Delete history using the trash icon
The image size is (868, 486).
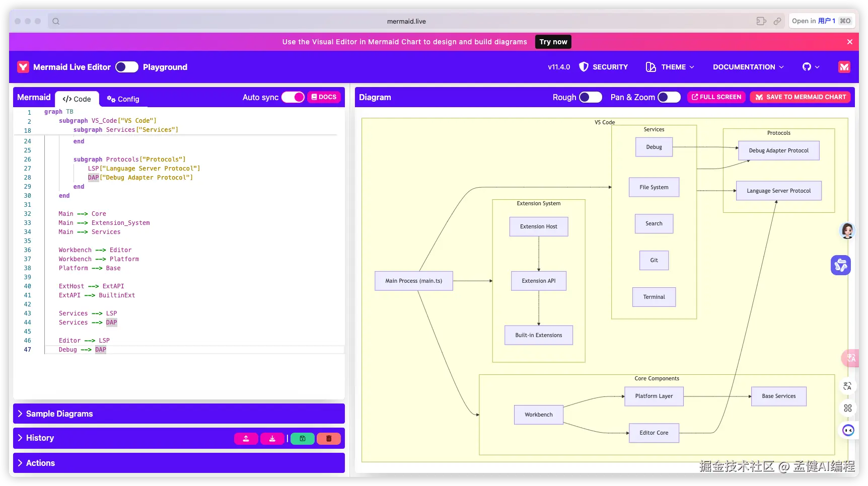[329, 439]
